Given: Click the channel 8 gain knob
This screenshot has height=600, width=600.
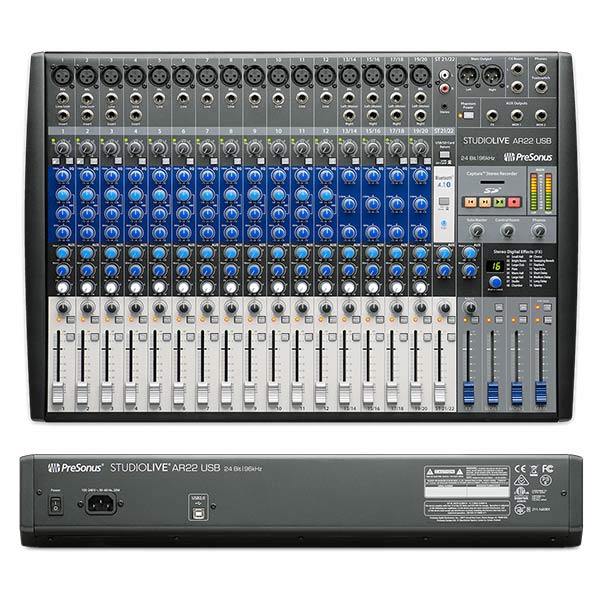Looking at the screenshot, I should click(231, 148).
